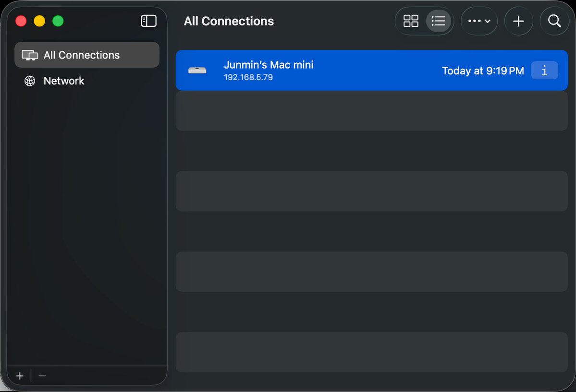Remove sidebar group with minus button
This screenshot has height=392, width=576.
tap(42, 376)
